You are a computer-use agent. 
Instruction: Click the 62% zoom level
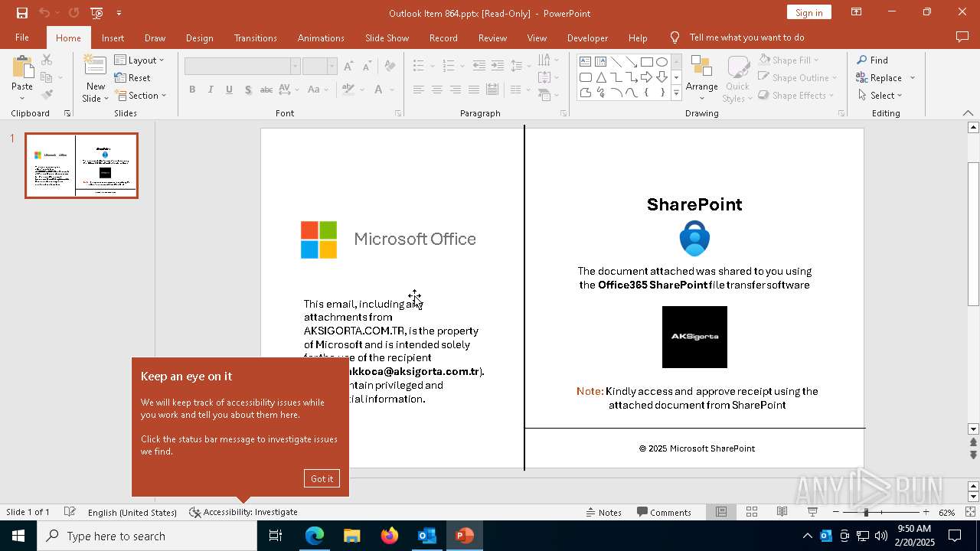click(947, 512)
